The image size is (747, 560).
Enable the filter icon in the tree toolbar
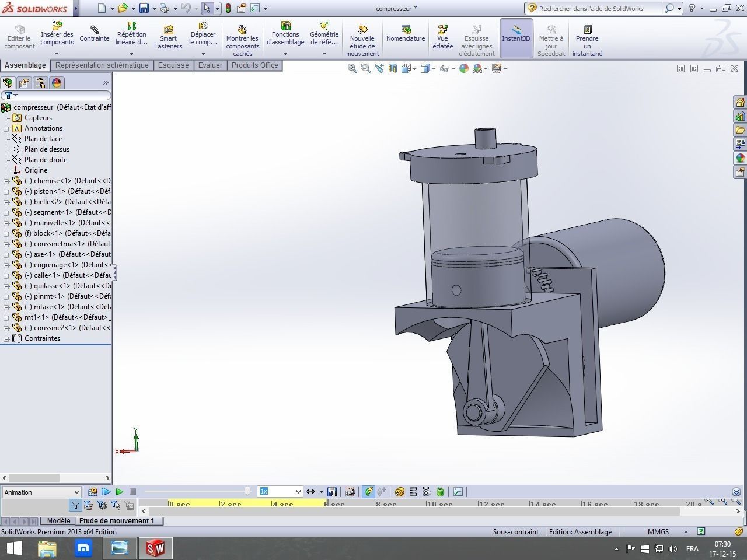coord(9,95)
